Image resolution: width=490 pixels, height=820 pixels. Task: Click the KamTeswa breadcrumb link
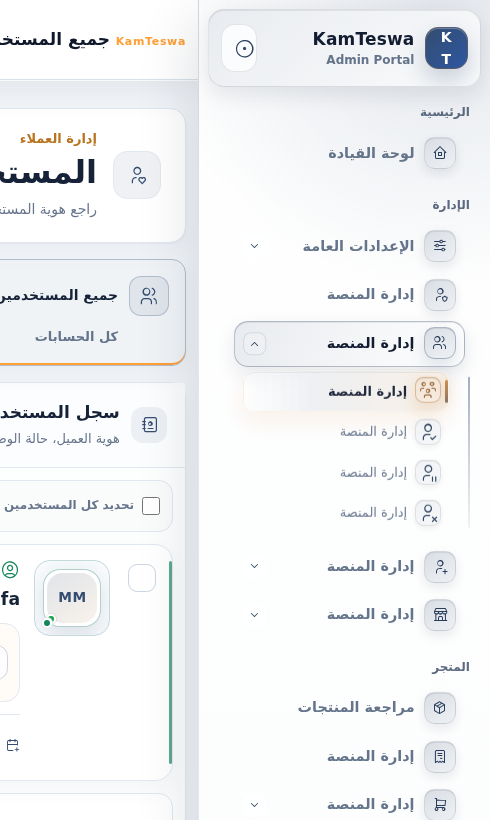[x=151, y=41]
